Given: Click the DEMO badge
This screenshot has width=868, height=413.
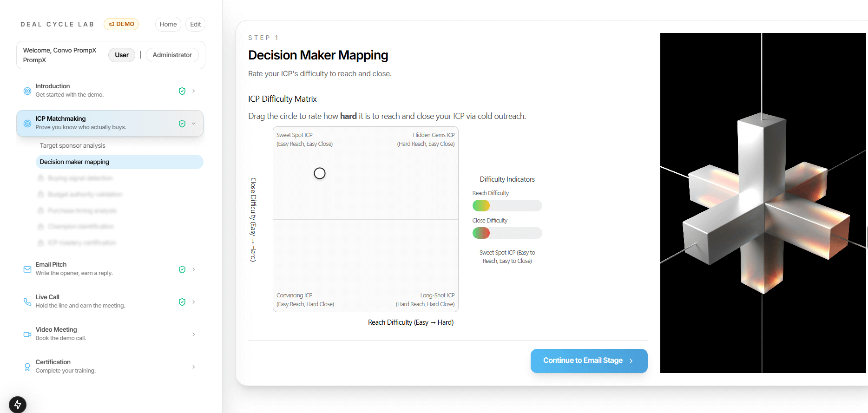Looking at the screenshot, I should point(121,24).
